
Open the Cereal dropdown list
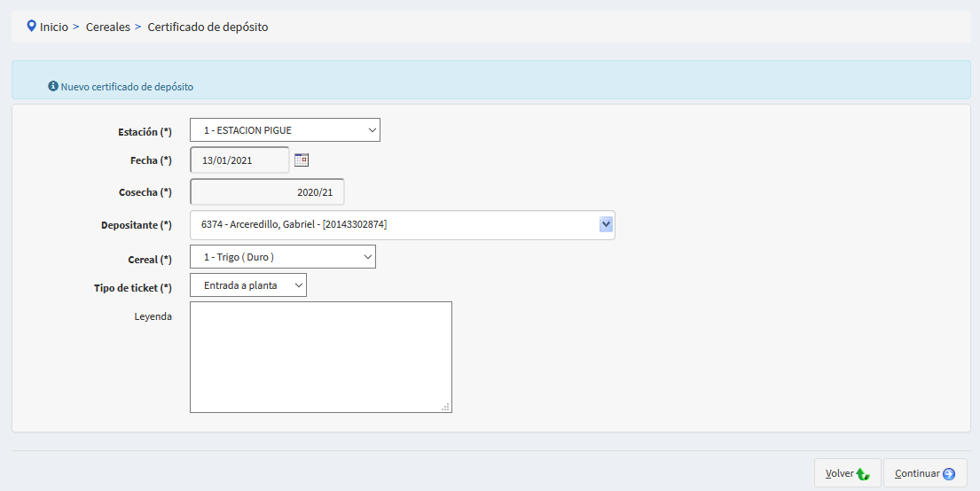(x=283, y=257)
